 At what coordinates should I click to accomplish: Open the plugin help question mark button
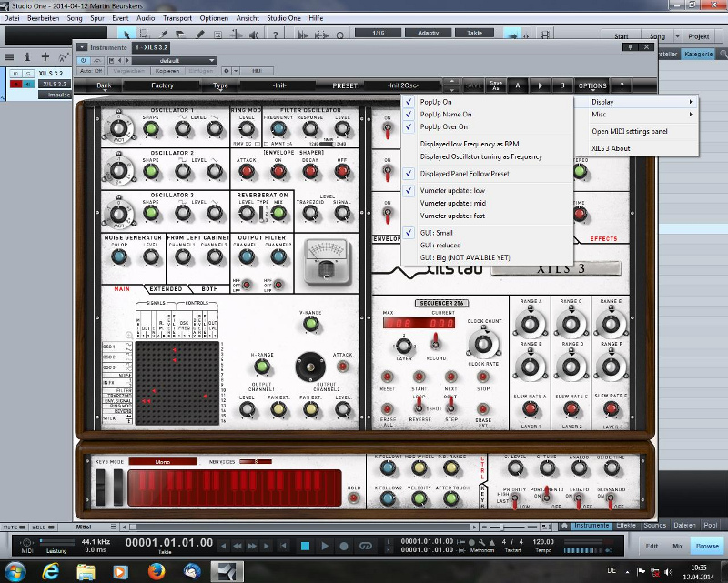click(622, 85)
